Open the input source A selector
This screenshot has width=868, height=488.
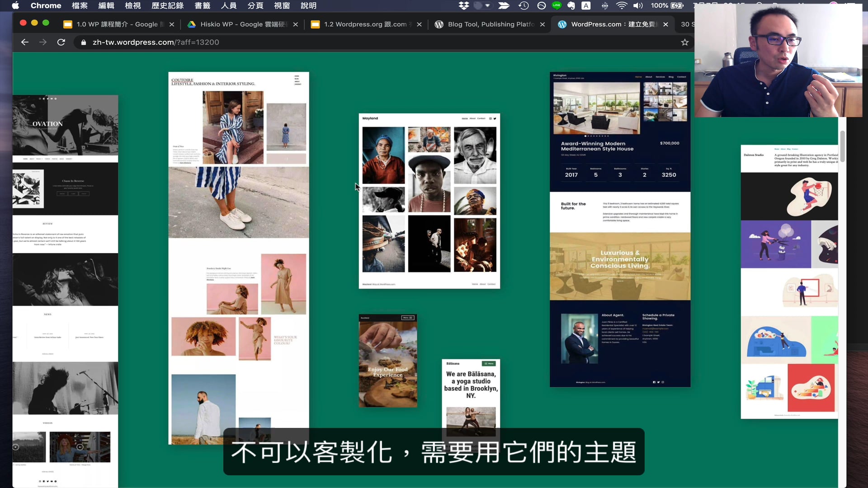tap(586, 5)
